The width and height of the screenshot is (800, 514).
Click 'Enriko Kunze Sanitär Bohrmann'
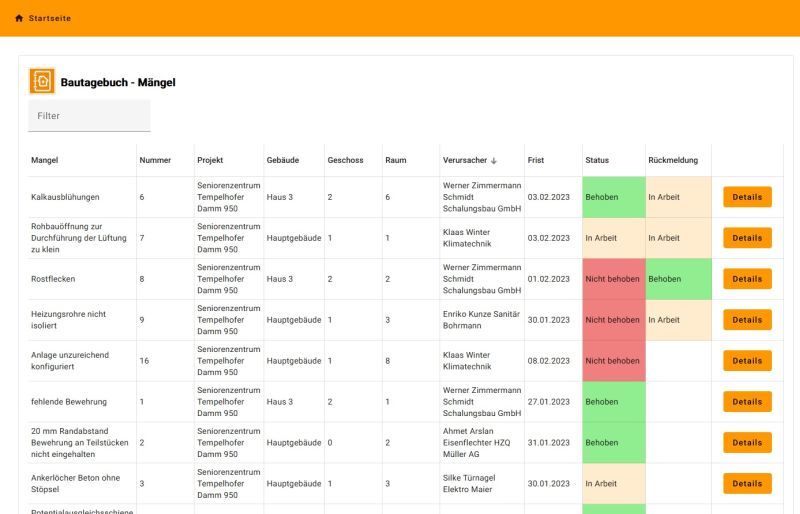point(481,320)
